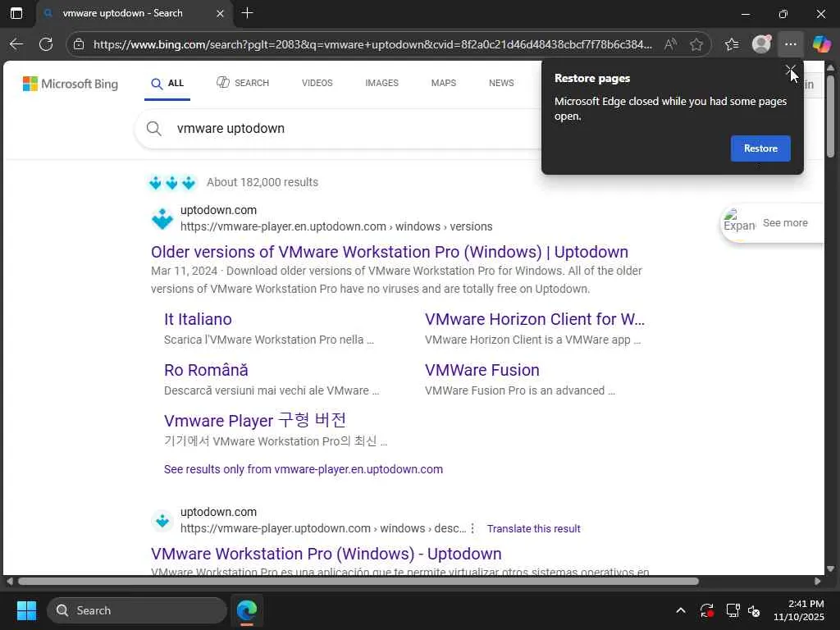Image resolution: width=840 pixels, height=630 pixels.
Task: Click the first result's uptodown favicon
Action: coord(162,218)
